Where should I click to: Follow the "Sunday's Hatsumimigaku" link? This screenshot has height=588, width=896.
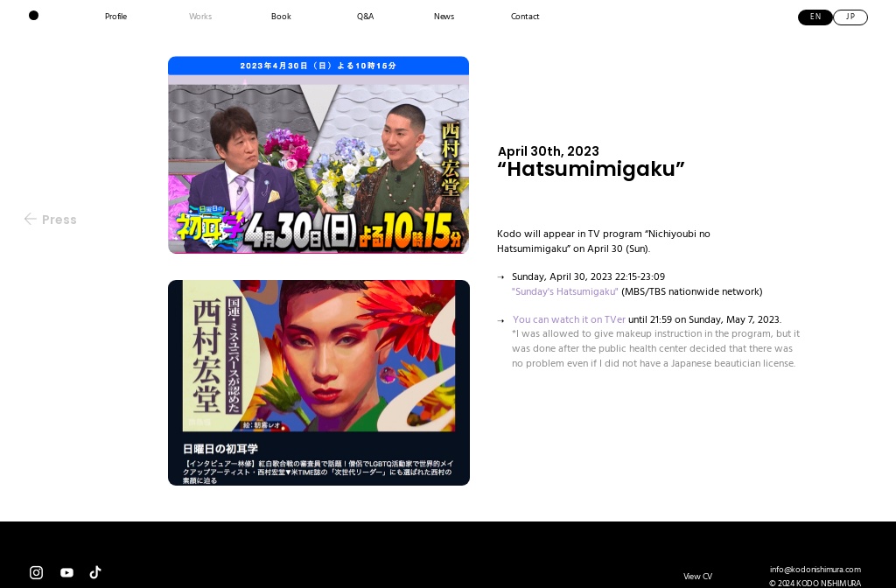[564, 291]
